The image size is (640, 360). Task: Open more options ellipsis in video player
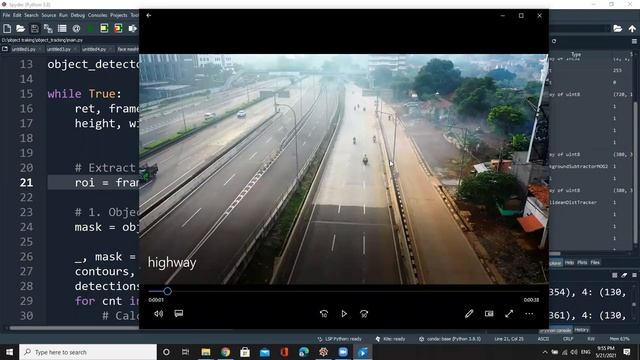(529, 314)
